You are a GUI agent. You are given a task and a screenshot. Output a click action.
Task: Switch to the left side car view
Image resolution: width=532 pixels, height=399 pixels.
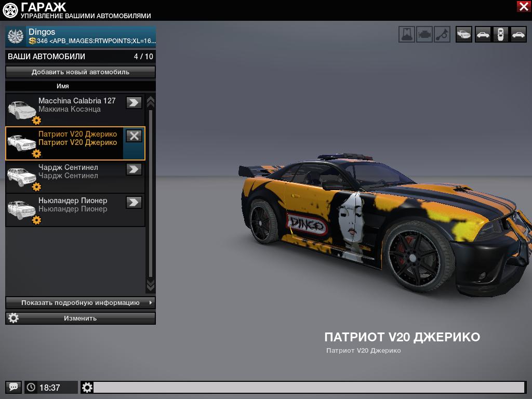[x=483, y=35]
